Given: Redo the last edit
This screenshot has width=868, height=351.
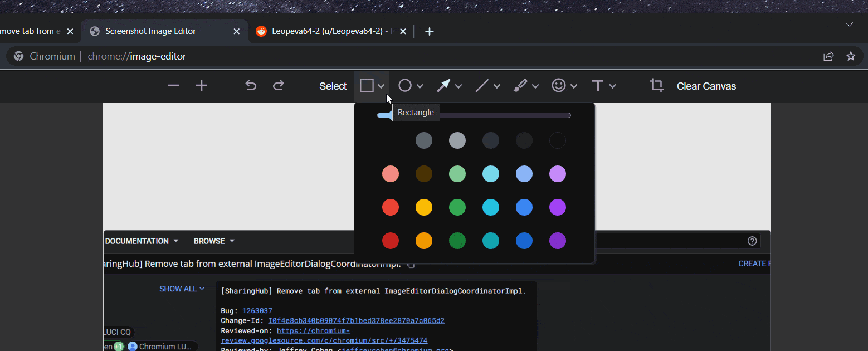Looking at the screenshot, I should pos(279,86).
